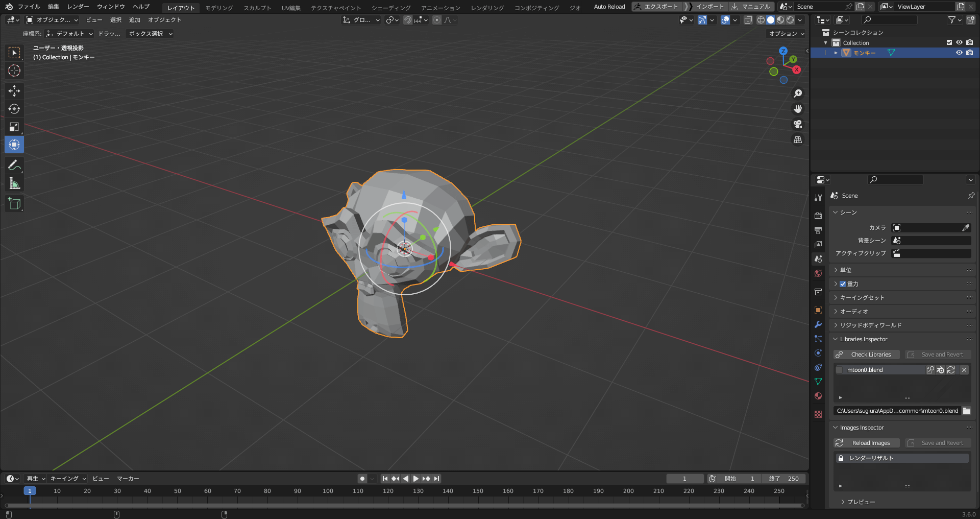Select the box select tool
Viewport: 980px width, 519px height.
tap(14, 53)
